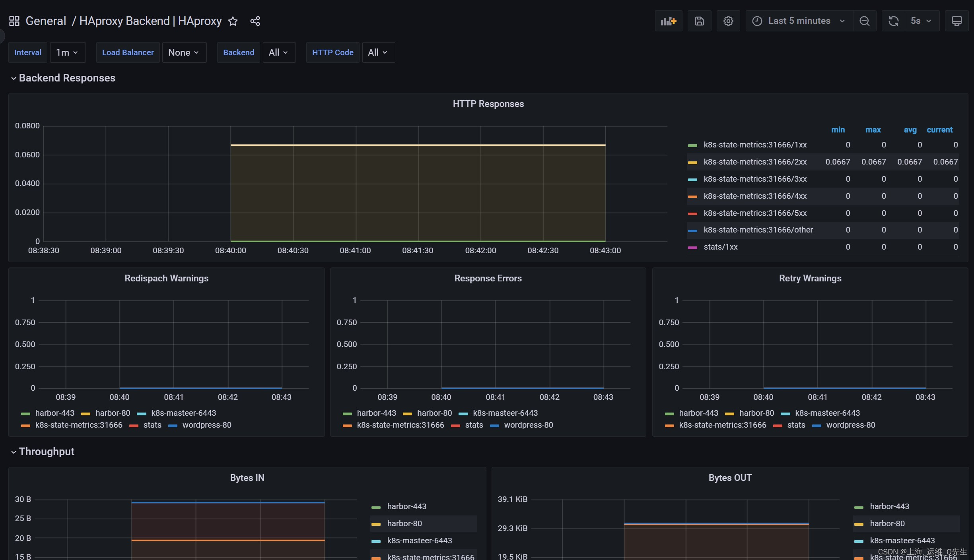Open the Backend All dropdown
This screenshot has width=974, height=560.
tap(279, 52)
